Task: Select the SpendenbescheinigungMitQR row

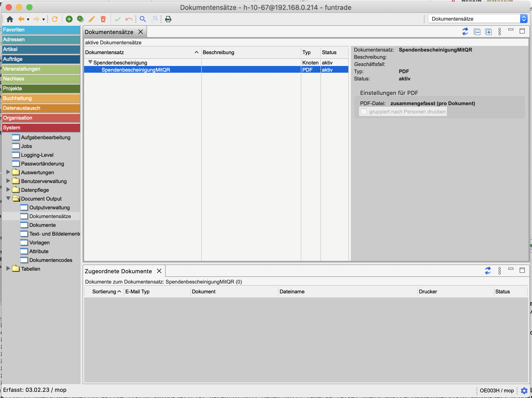Action: (136, 70)
